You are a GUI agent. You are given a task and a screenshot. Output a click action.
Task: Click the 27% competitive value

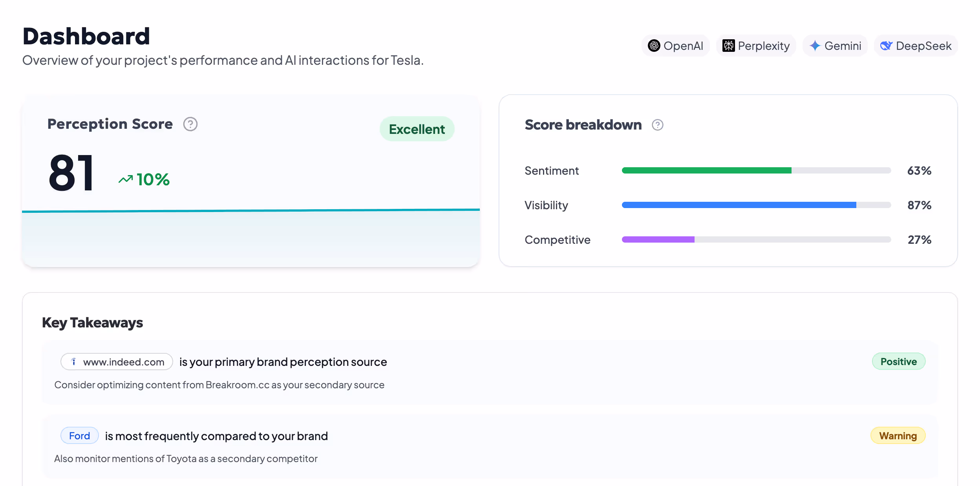(919, 239)
